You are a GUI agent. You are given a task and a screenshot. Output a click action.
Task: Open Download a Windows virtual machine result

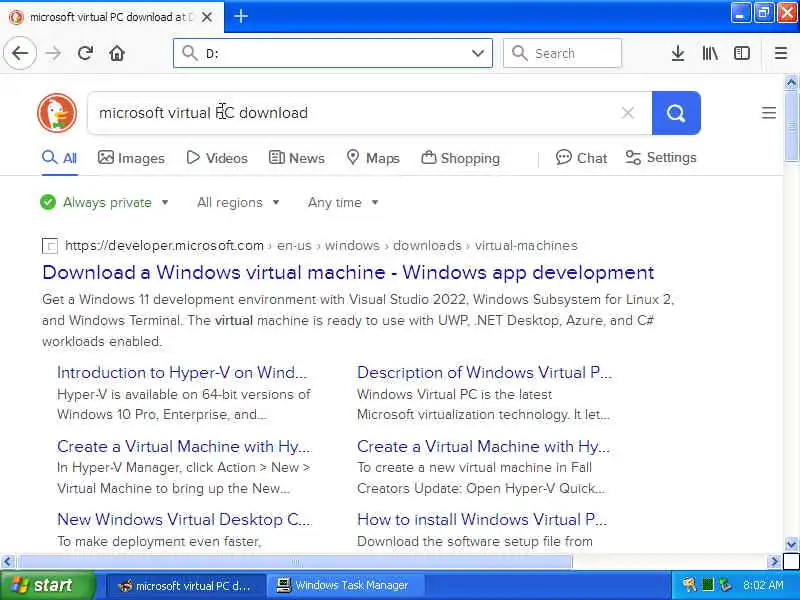(348, 272)
